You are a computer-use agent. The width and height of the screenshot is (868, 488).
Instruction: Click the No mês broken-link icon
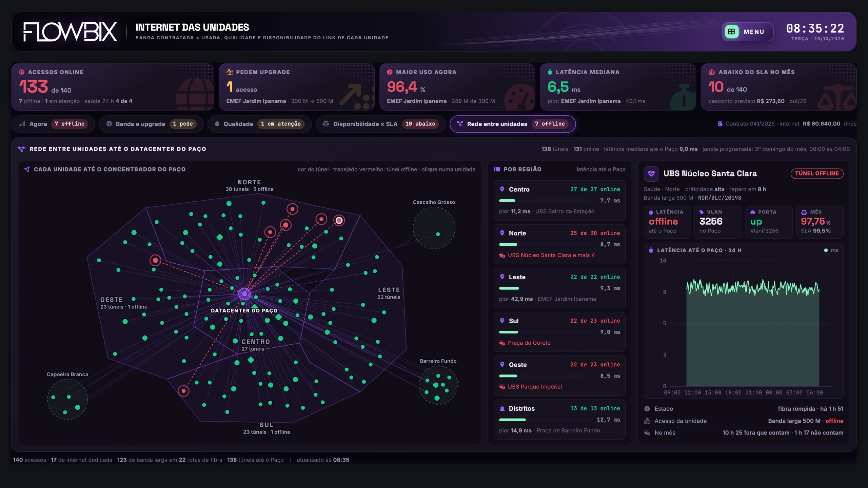(x=647, y=433)
